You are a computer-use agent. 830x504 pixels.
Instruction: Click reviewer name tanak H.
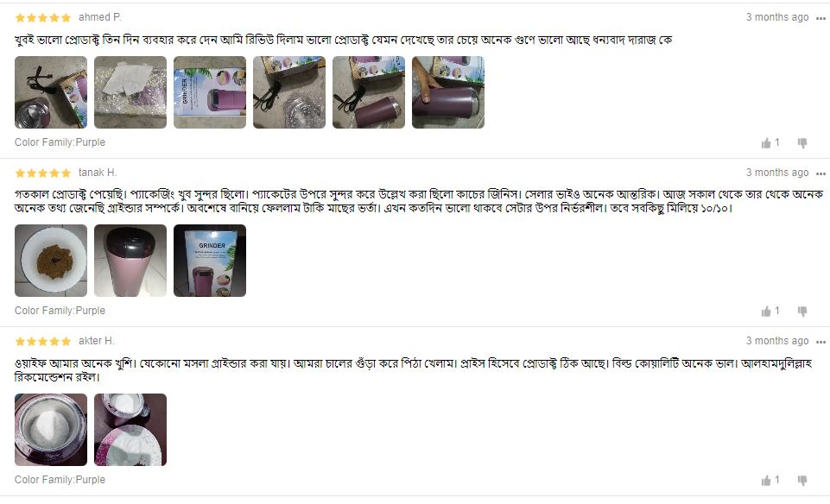tap(98, 173)
